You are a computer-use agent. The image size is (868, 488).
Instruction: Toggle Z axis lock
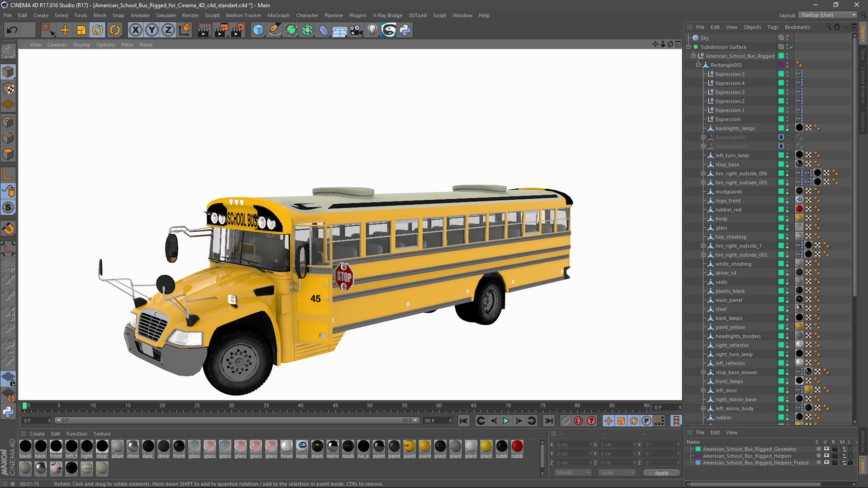168,30
